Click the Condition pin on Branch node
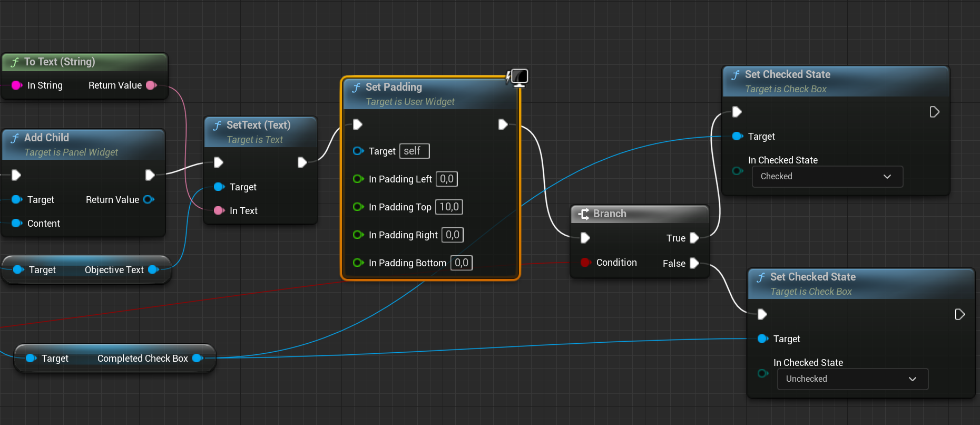Viewport: 980px width, 425px height. pyautogui.click(x=585, y=262)
